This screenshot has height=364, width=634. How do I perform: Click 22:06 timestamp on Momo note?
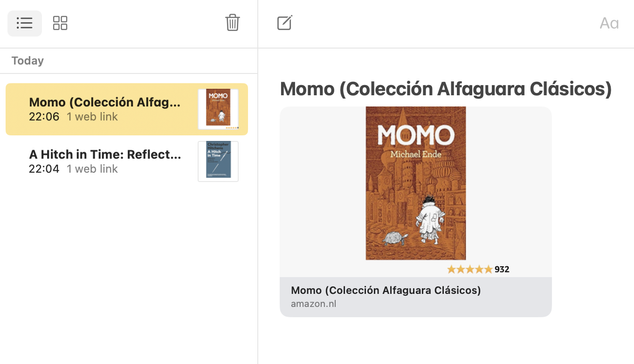click(x=44, y=117)
